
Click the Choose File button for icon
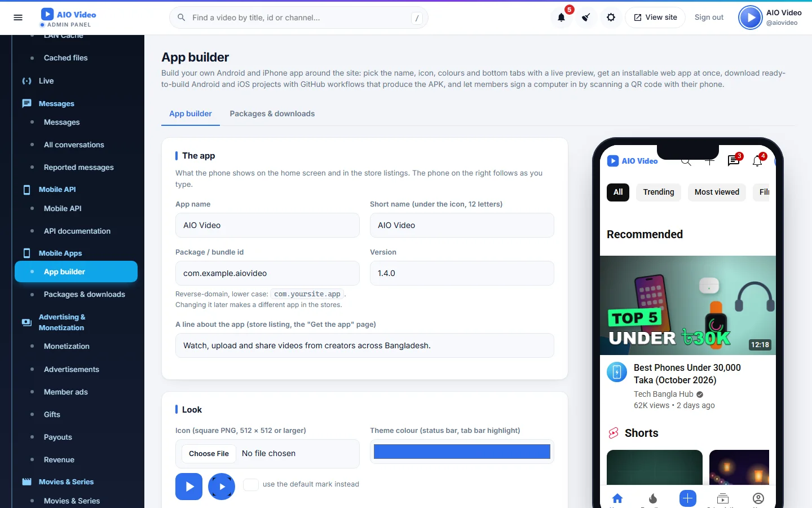(x=209, y=454)
